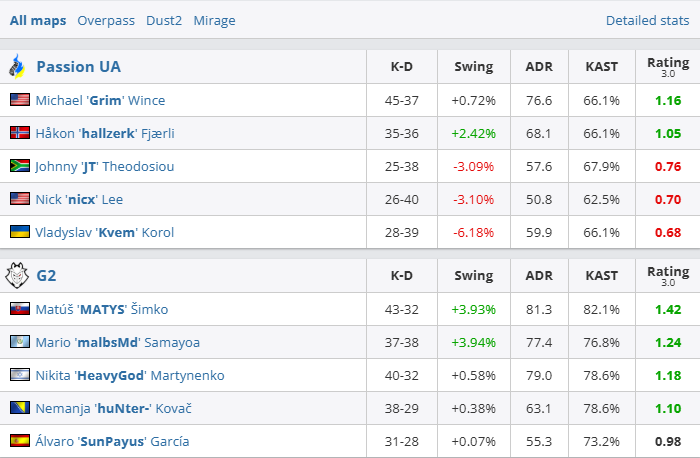Viewport: 700px width, 458px height.
Task: Click the US flag beside Grim
Action: 19,100
